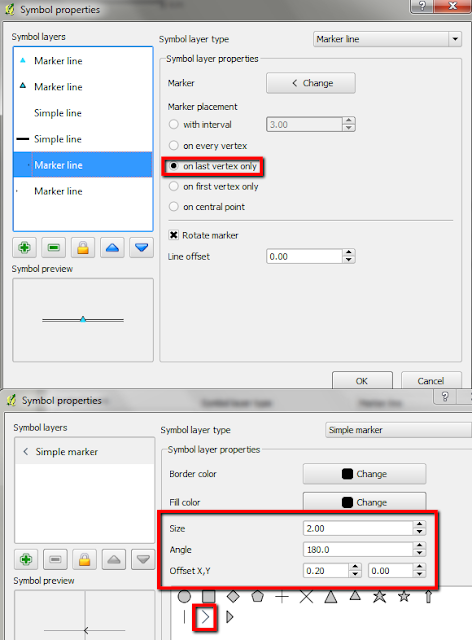The width and height of the screenshot is (472, 640).
Task: Choose the small equilateral triangle marker shape
Action: [x=355, y=596]
